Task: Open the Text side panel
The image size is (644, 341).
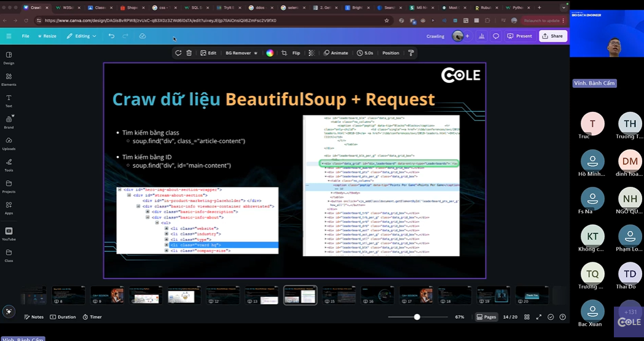Action: (9, 101)
